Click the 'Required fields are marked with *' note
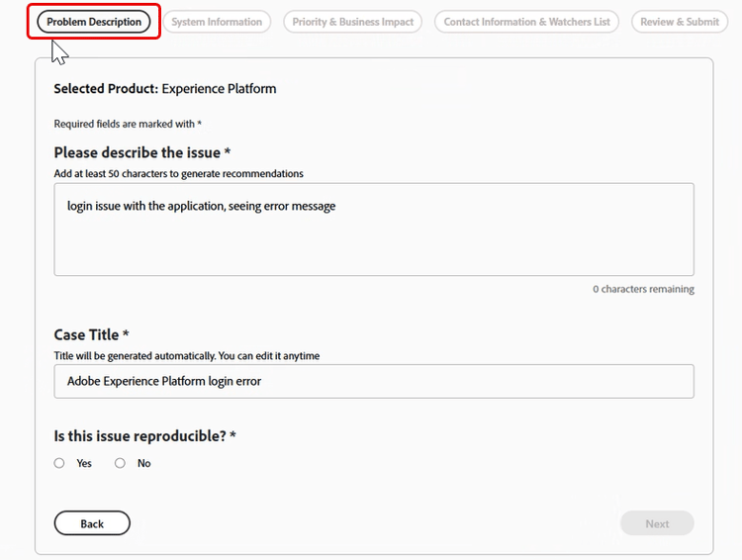742x560 pixels. click(x=128, y=124)
